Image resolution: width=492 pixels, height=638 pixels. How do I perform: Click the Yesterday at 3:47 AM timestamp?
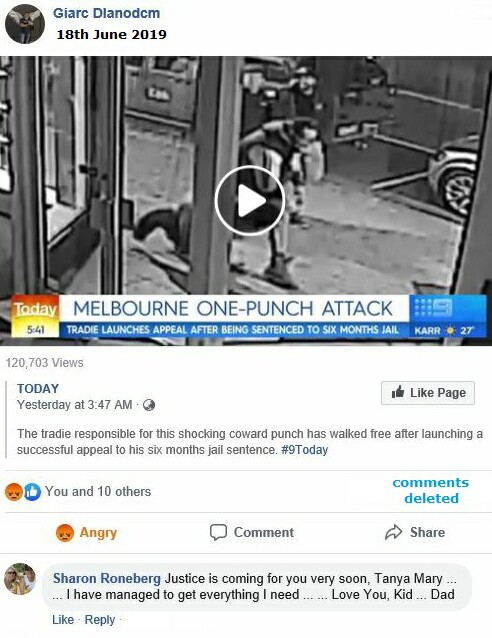tap(74, 405)
